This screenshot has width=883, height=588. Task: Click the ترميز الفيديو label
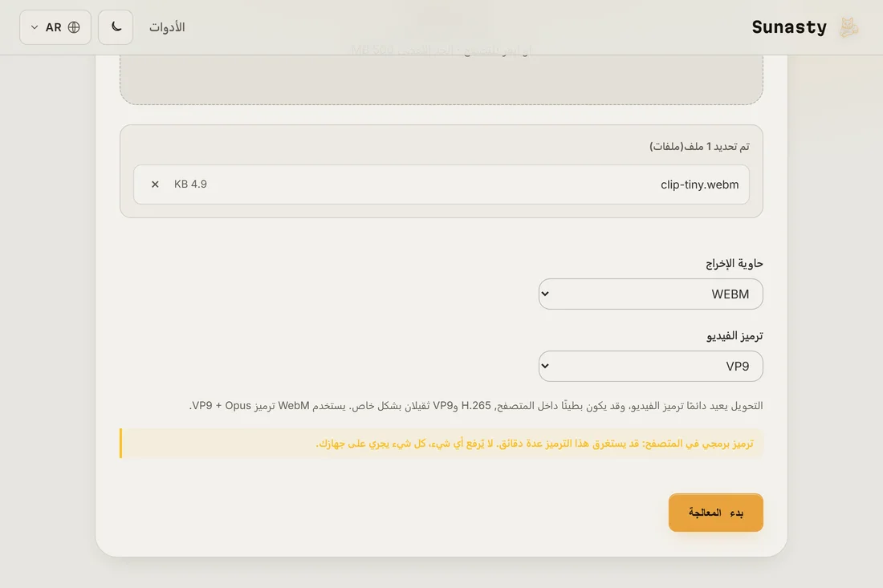pos(734,336)
